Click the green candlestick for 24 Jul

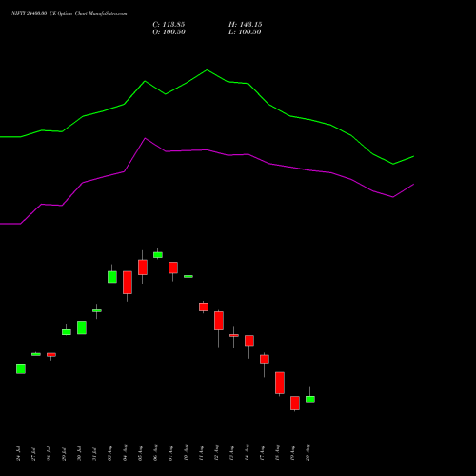tap(21, 368)
